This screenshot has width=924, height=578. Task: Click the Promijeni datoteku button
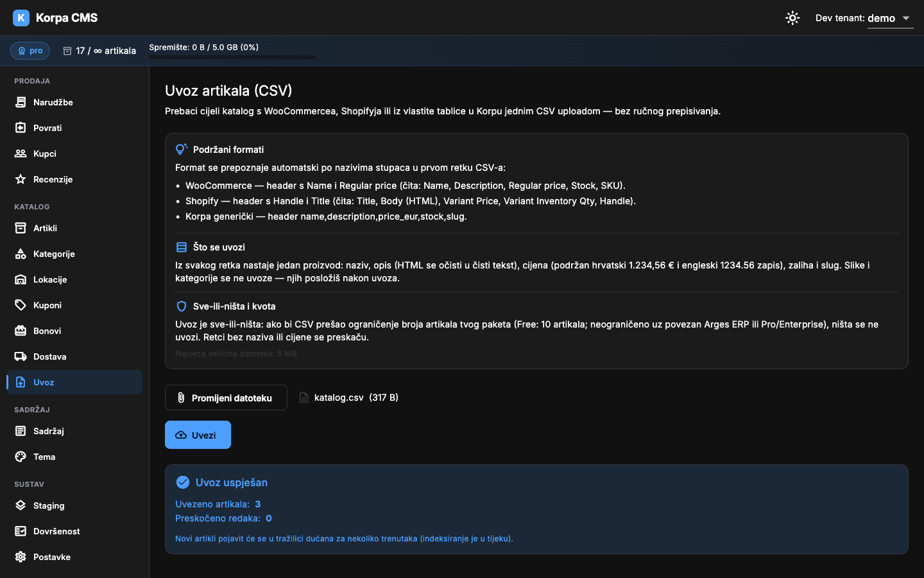click(x=226, y=398)
